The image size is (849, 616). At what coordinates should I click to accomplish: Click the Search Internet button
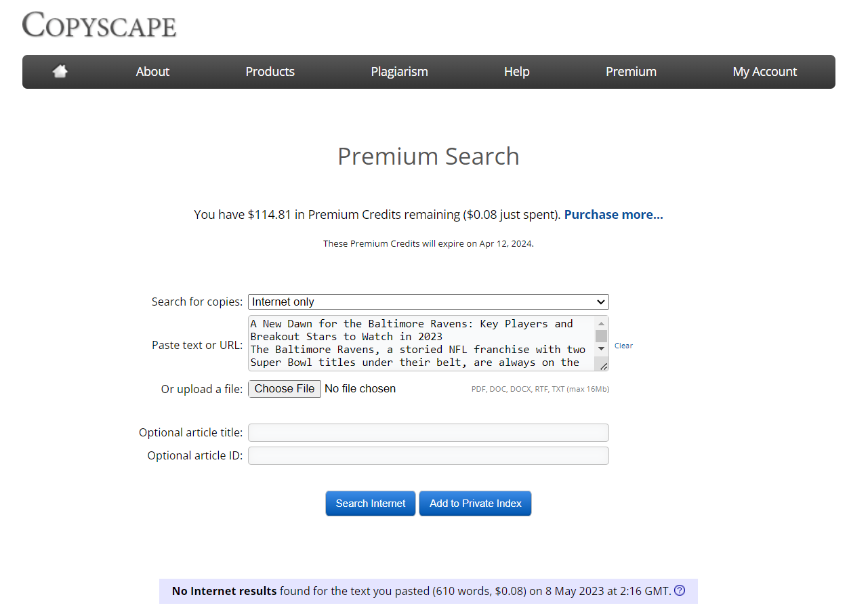point(371,504)
